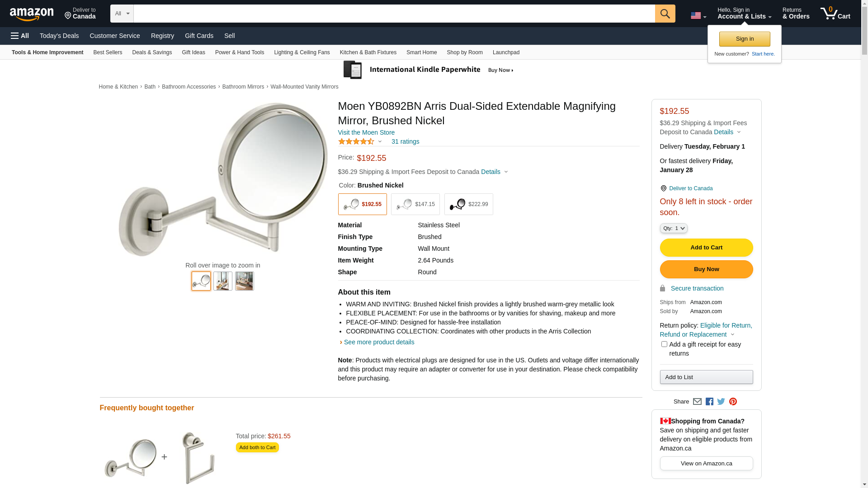Expand star ratings breakdown arrow

coord(380,141)
